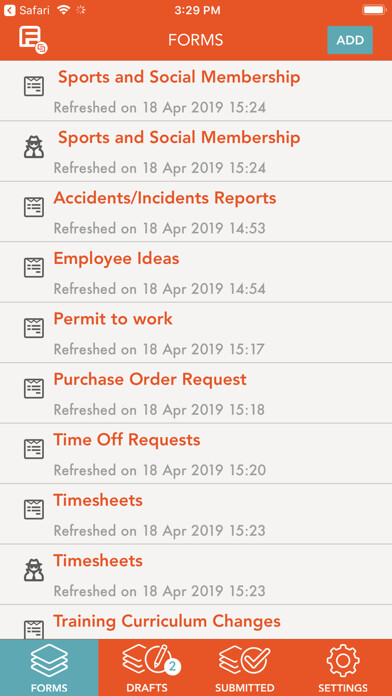This screenshot has height=696, width=392.
Task: Open the Time Off Requests form
Action: (196, 454)
